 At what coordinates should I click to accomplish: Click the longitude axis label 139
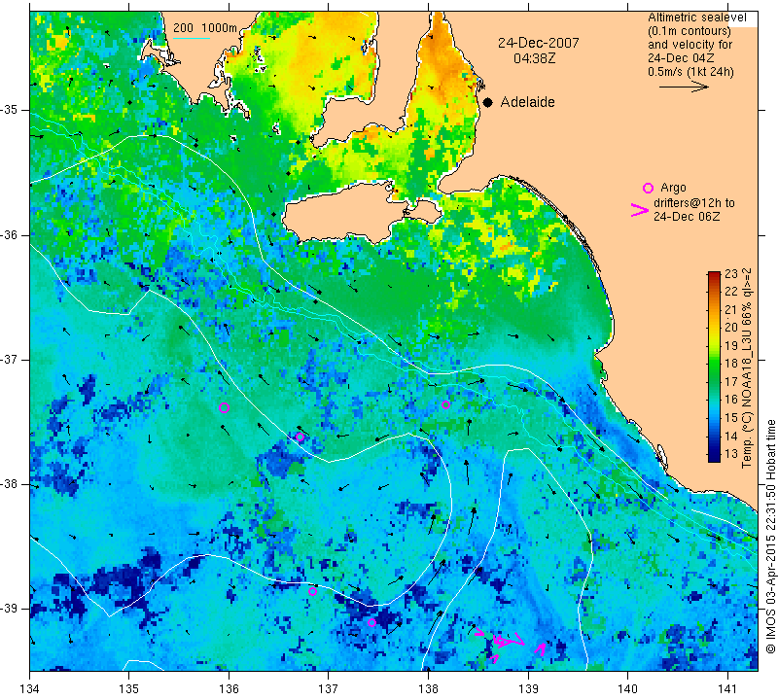pos(528,689)
